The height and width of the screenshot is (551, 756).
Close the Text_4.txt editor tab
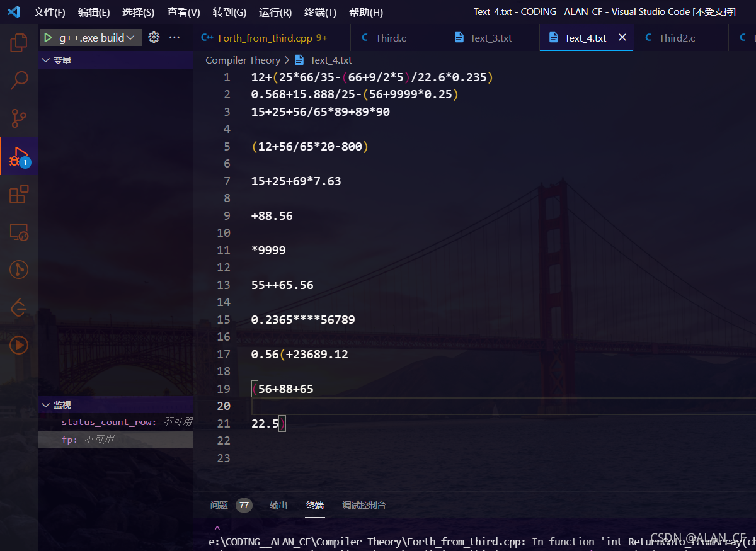pos(622,38)
